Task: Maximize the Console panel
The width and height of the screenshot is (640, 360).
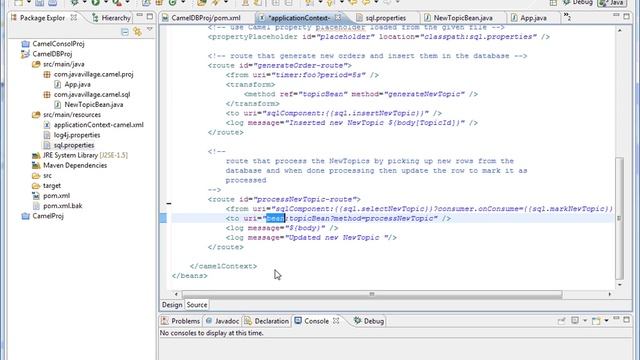Action: coord(627,320)
